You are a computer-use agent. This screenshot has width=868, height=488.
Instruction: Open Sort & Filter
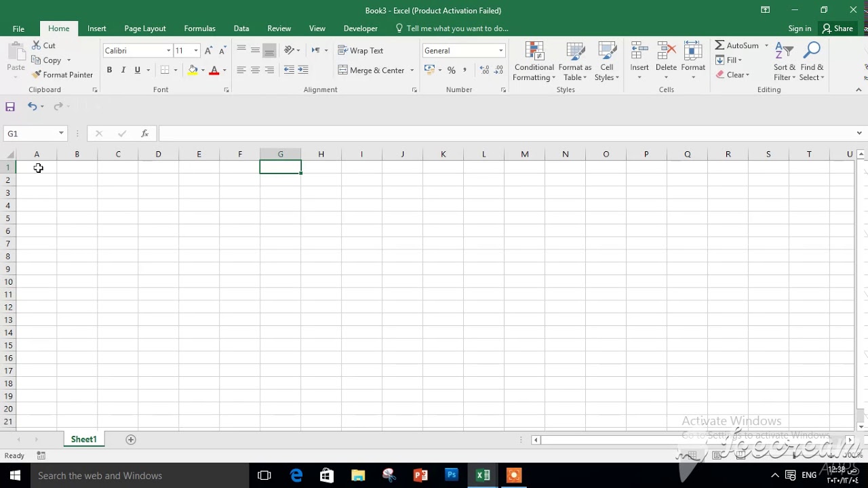[x=785, y=61]
